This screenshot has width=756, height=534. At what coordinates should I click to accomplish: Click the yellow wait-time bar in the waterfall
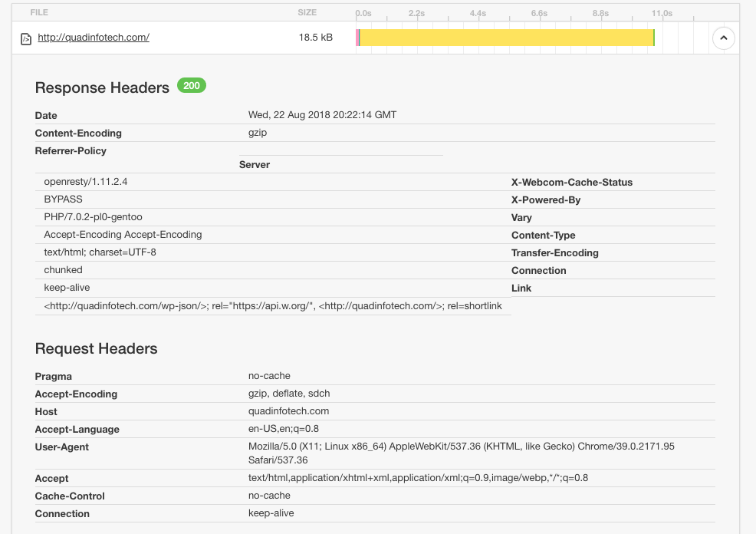(506, 38)
